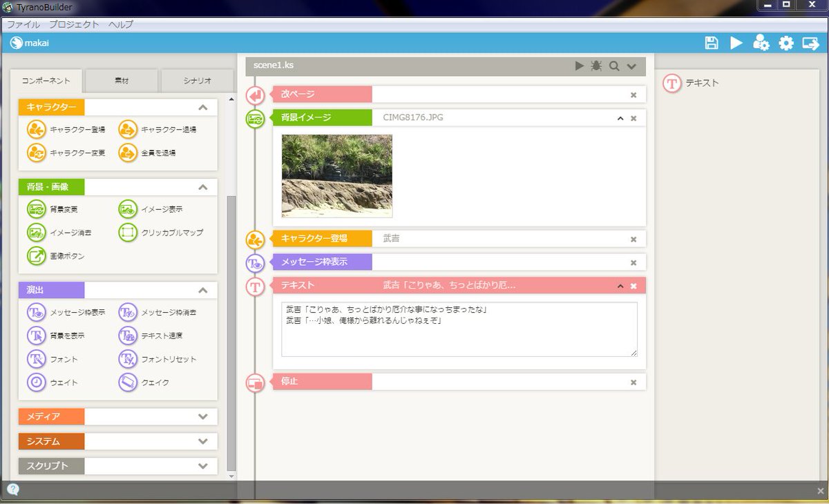
Task: Delete 背景イメージ block
Action: (633, 118)
